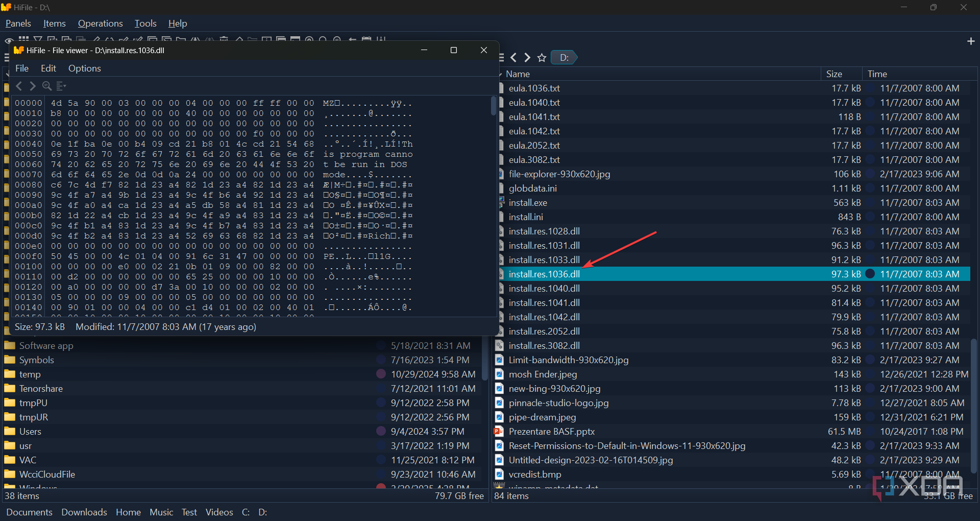The image size is (980, 521).
Task: Click the Tenorshare folder icon
Action: pyautogui.click(x=10, y=389)
